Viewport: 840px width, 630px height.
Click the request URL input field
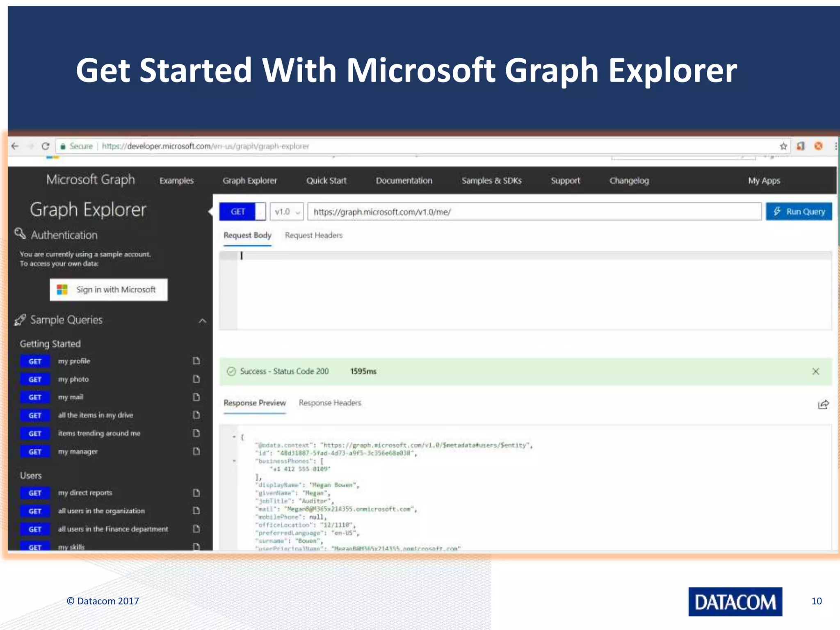point(534,212)
